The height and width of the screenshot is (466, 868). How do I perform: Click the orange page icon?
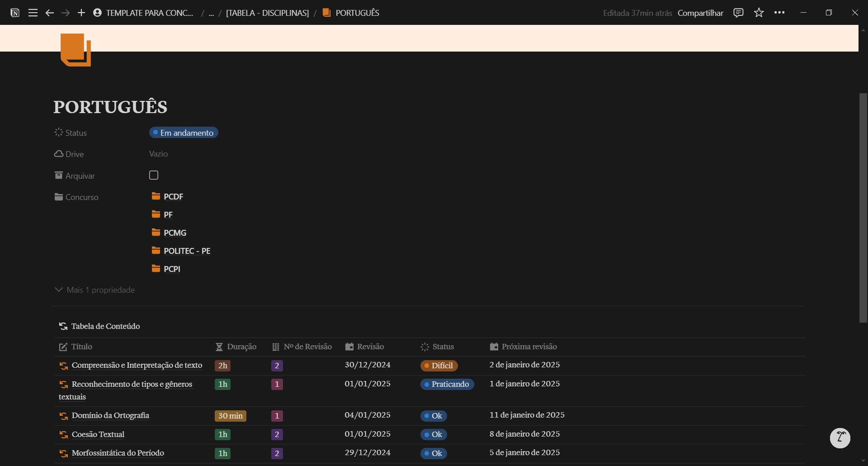[x=75, y=50]
